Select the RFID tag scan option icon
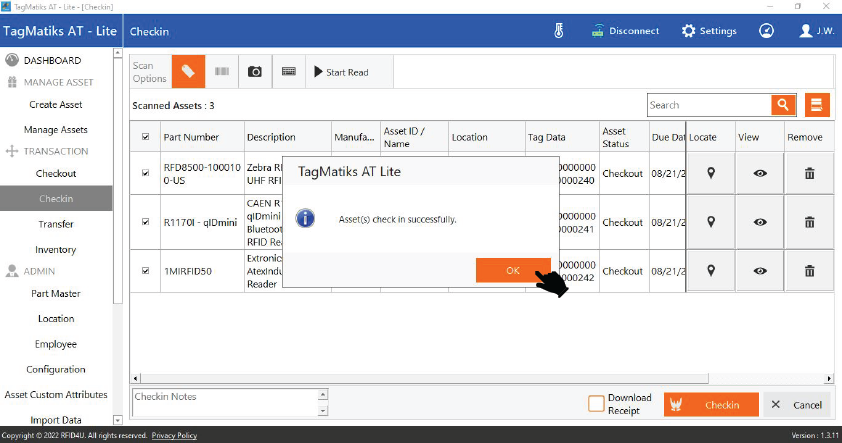Viewport: 842px width, 443px height. (188, 72)
